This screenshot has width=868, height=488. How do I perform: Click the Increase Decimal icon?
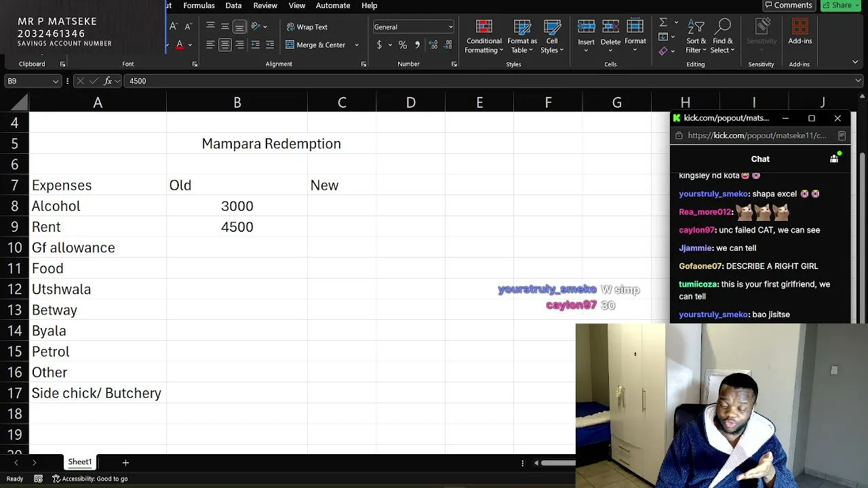pyautogui.click(x=433, y=45)
